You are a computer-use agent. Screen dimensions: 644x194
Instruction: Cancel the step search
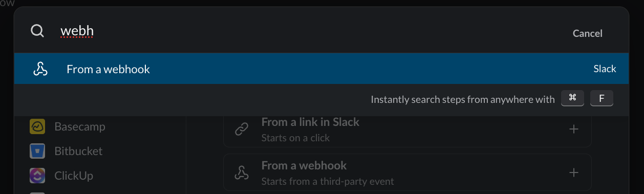[x=588, y=33]
